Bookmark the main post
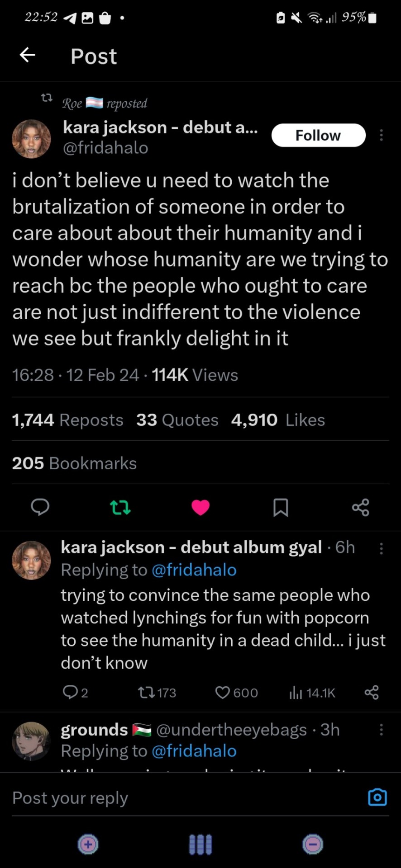The width and height of the screenshot is (401, 868). click(281, 507)
